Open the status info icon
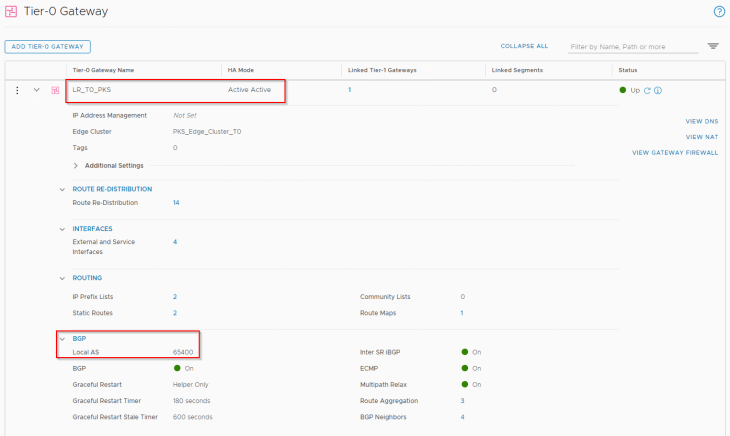Screen dimensions: 730x436 658,90
